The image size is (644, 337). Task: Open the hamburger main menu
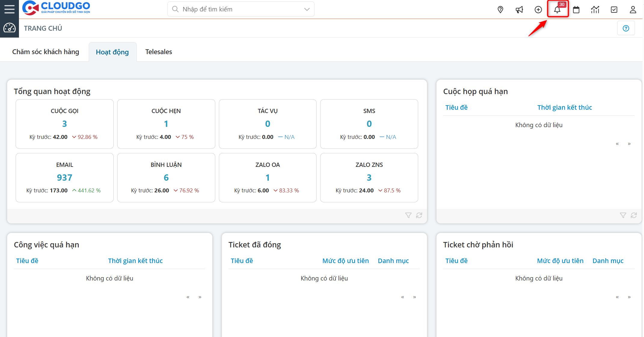9,9
